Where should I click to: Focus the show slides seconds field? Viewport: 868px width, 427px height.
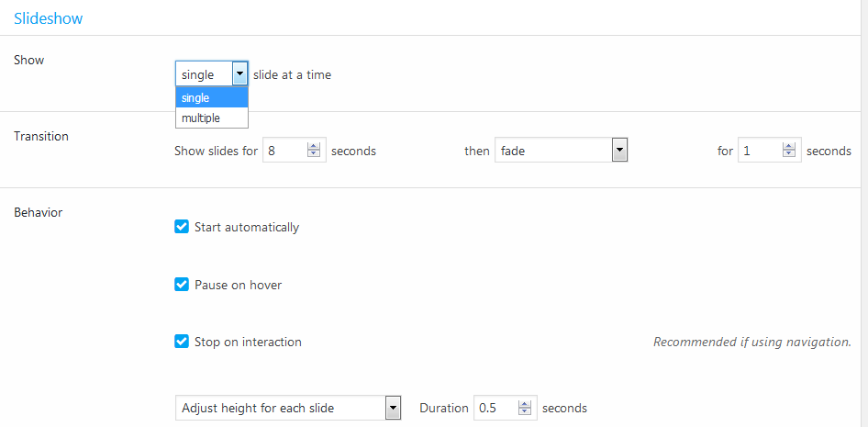coord(284,151)
